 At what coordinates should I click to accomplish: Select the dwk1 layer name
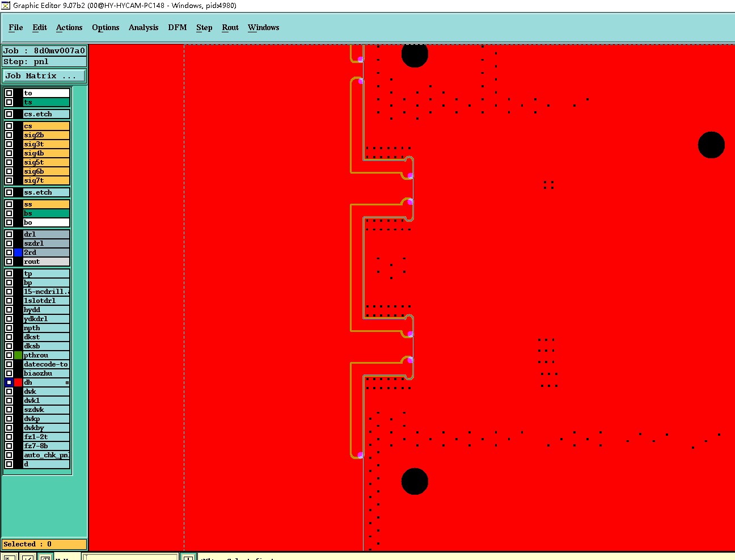click(x=47, y=401)
